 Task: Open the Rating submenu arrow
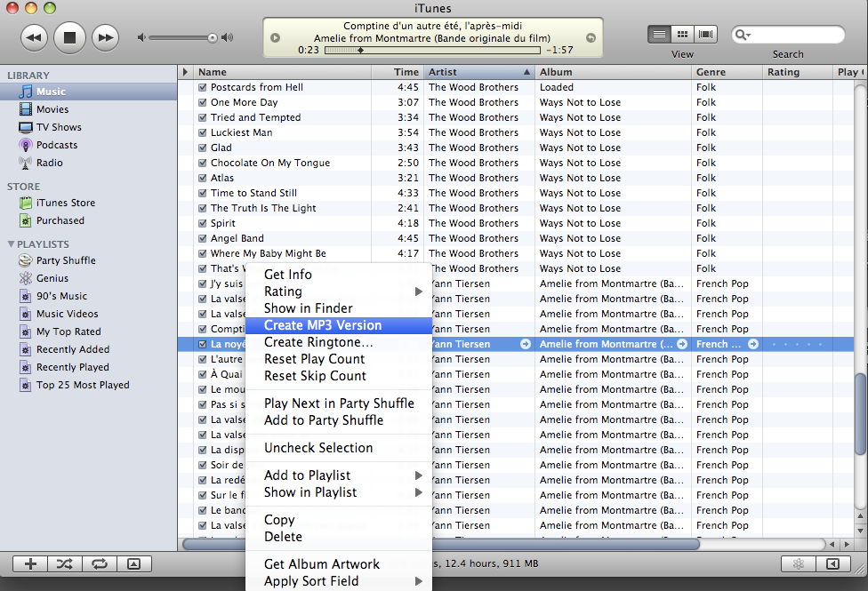tap(419, 292)
